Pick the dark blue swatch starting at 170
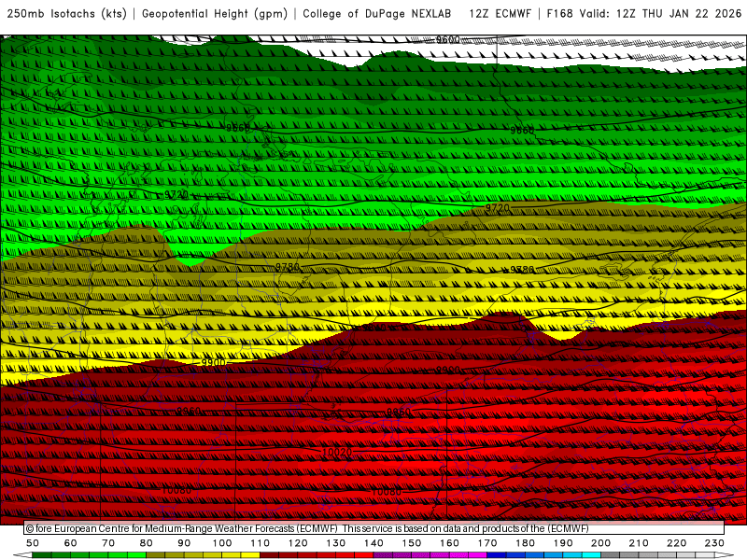This screenshot has height=560, width=747. 497,554
